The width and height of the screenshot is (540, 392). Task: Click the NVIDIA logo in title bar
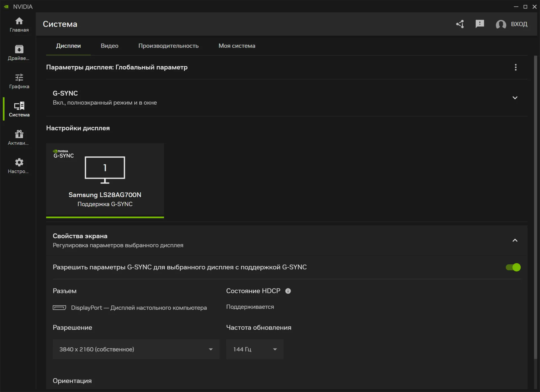(6, 6)
